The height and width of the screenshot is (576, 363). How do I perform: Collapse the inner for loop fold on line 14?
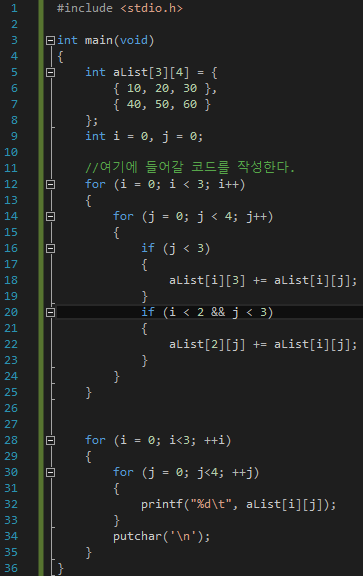(x=50, y=216)
